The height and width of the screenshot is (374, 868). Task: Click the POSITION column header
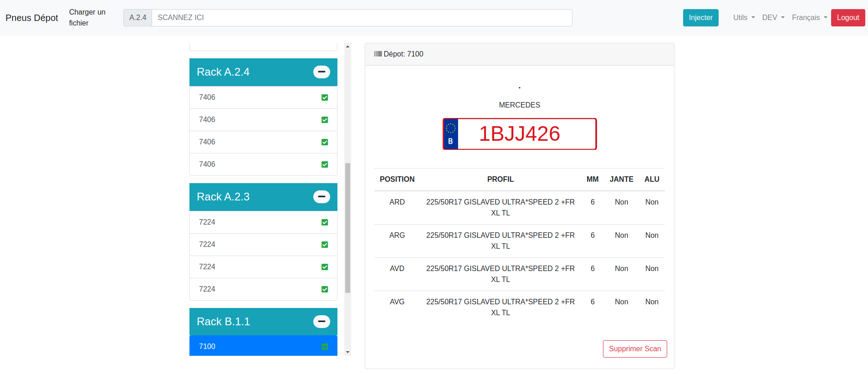tap(397, 179)
